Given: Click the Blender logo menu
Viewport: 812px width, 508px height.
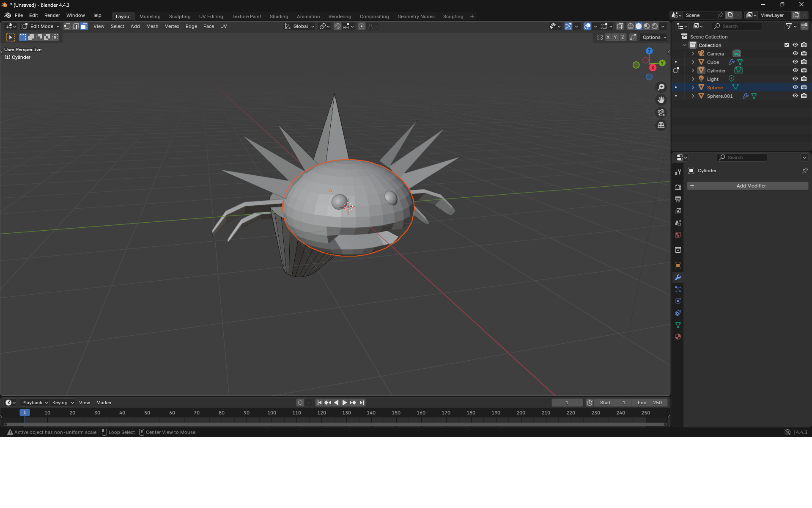Looking at the screenshot, I should pos(8,15).
